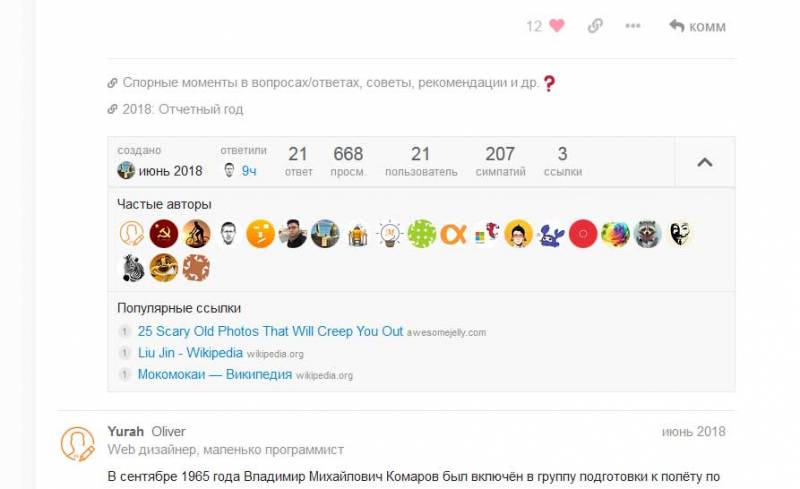This screenshot has height=489, width=800.
Task: Collapse the topic summary with chevron
Action: (705, 162)
